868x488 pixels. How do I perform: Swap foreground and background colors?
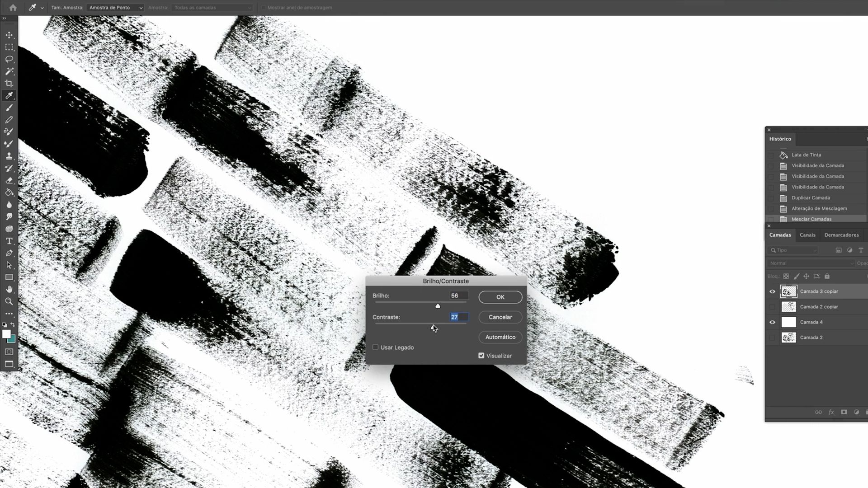[13, 324]
